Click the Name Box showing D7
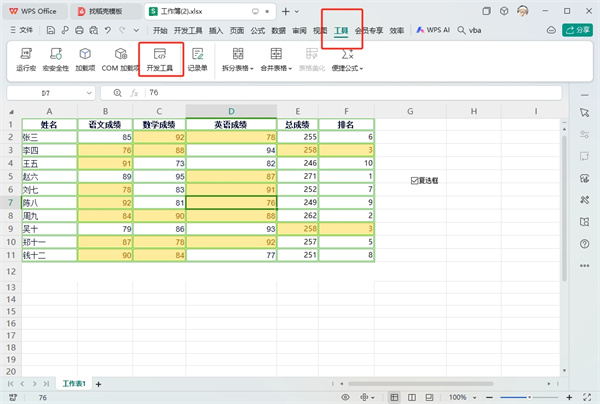 48,92
